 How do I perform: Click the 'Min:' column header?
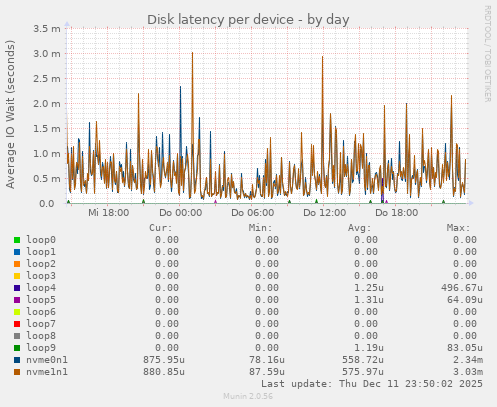click(x=260, y=228)
